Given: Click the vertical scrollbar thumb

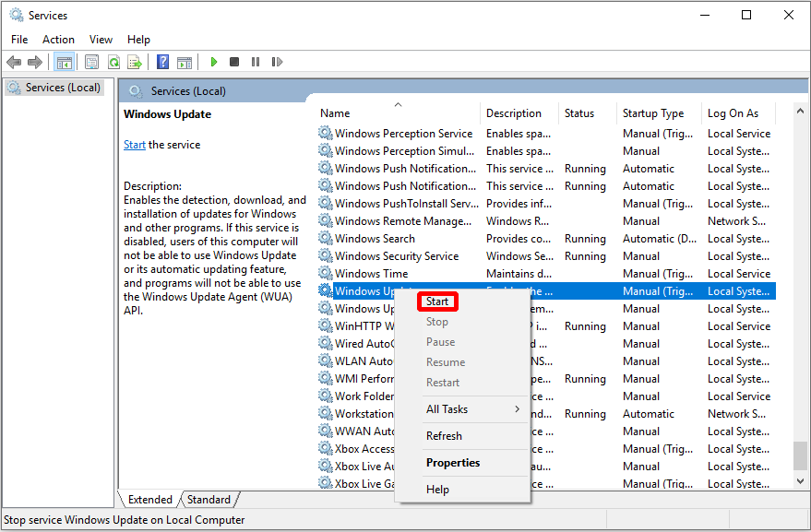Looking at the screenshot, I should click(800, 455).
